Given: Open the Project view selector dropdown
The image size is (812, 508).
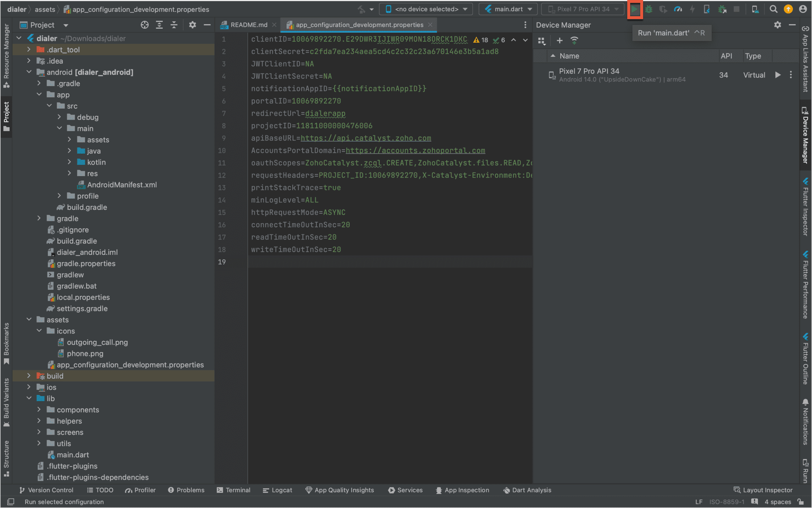Looking at the screenshot, I should point(44,25).
